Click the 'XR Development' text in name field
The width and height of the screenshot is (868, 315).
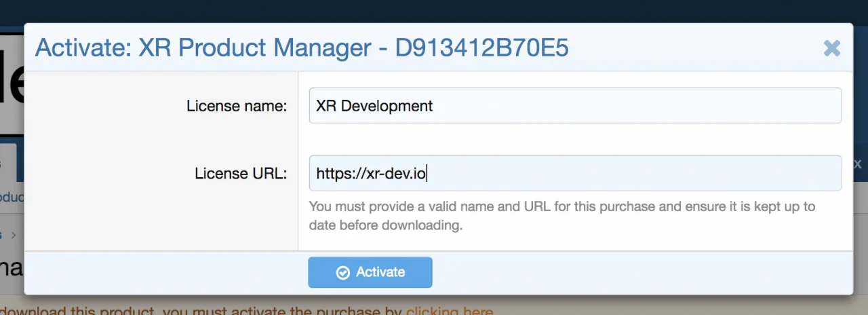pos(374,106)
